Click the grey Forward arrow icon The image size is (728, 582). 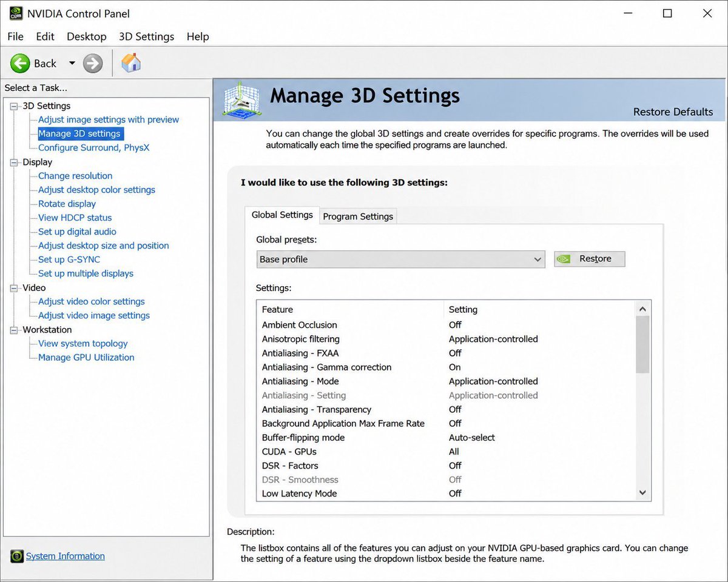point(93,63)
